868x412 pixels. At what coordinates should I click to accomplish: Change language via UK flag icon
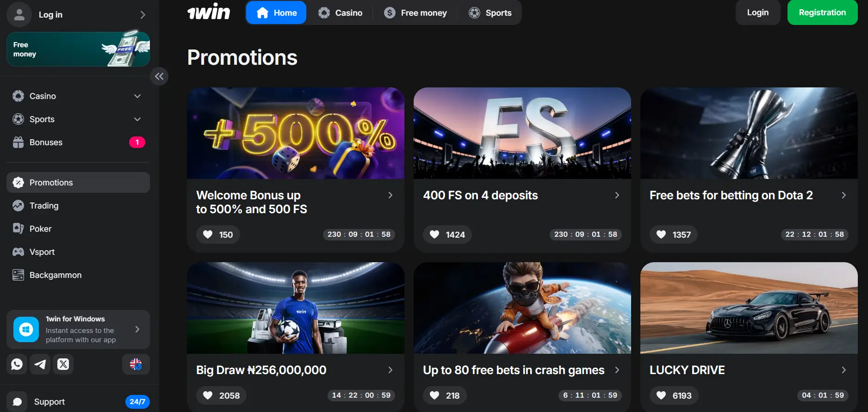coord(136,364)
